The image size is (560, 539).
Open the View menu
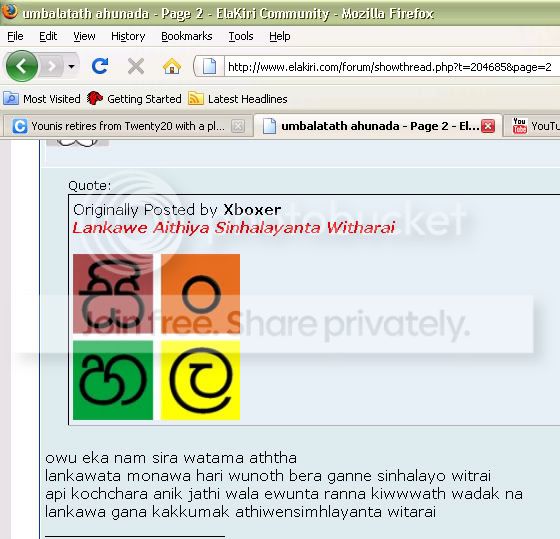[x=84, y=36]
